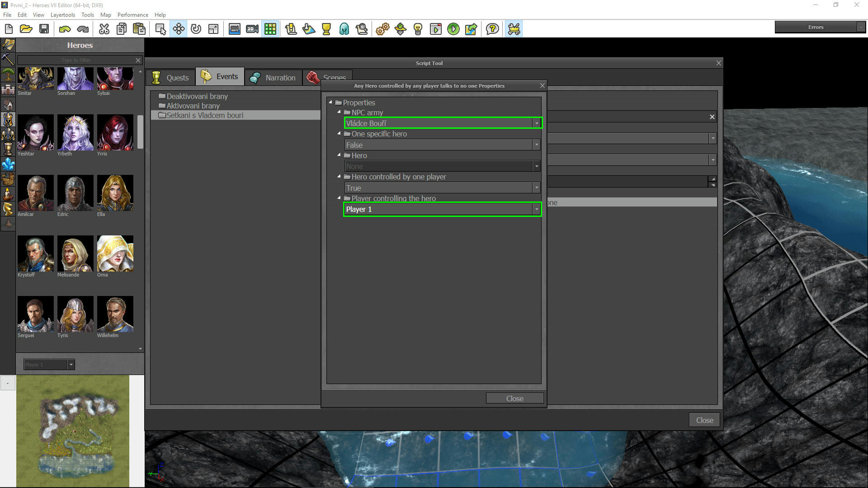Viewport: 868px width, 488px height.
Task: Open the helmet hero properties tool
Action: (344, 29)
